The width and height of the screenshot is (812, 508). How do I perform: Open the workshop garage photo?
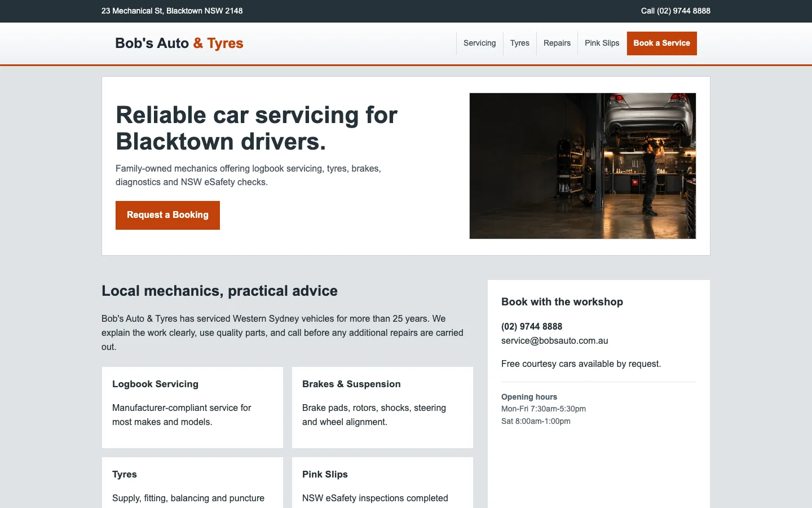(x=582, y=166)
